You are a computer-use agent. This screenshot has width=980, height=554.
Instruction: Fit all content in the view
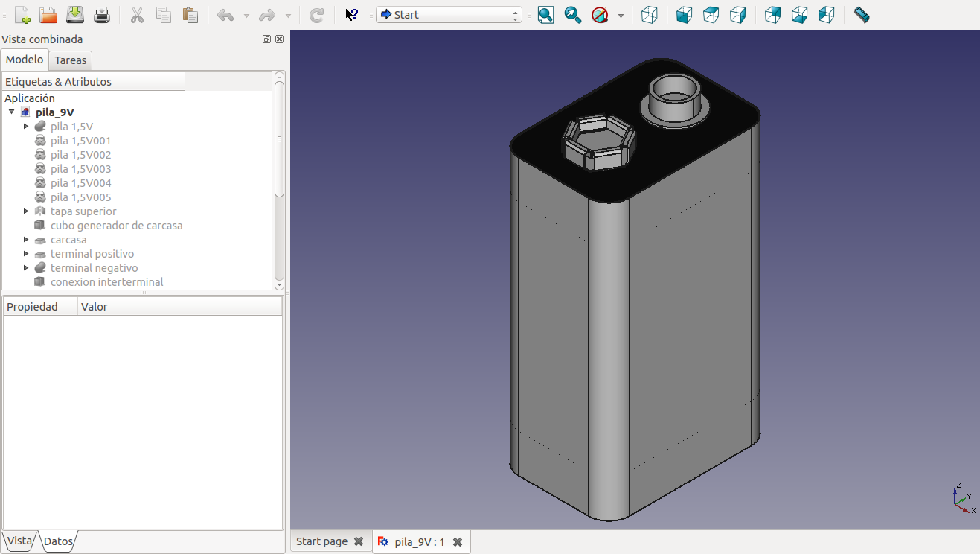[545, 15]
